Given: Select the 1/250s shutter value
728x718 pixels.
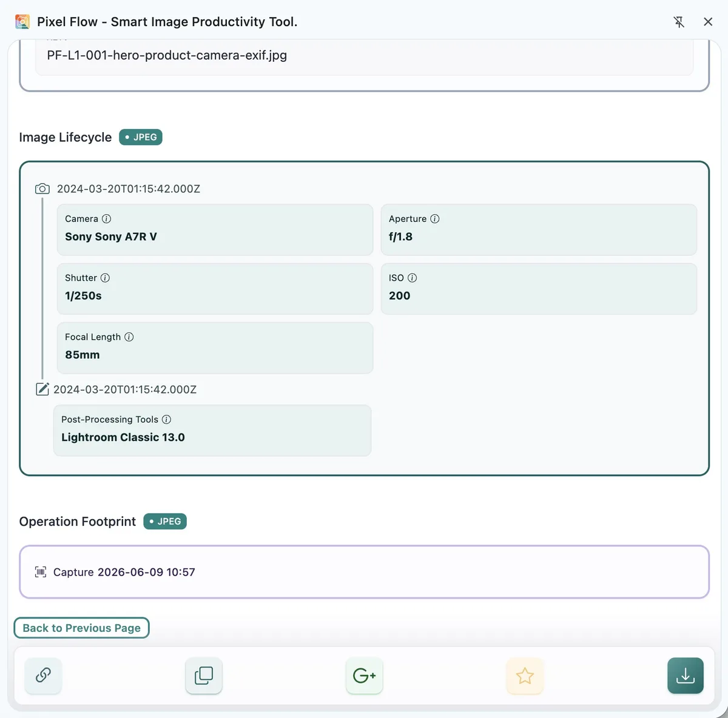Looking at the screenshot, I should 83,296.
